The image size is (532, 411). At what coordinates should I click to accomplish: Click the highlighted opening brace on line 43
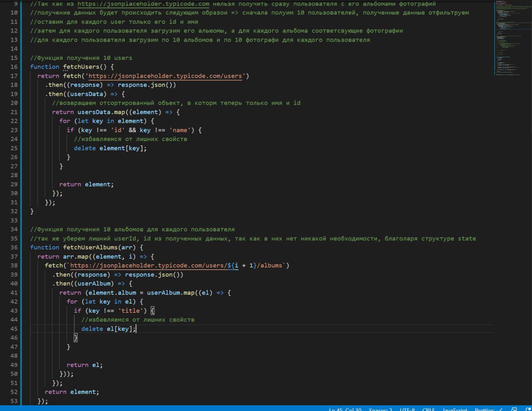point(153,310)
